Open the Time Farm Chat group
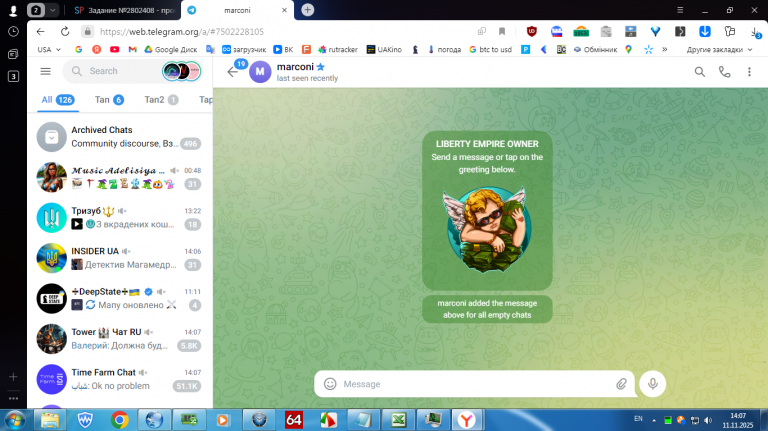This screenshot has width=768, height=431. pyautogui.click(x=120, y=379)
